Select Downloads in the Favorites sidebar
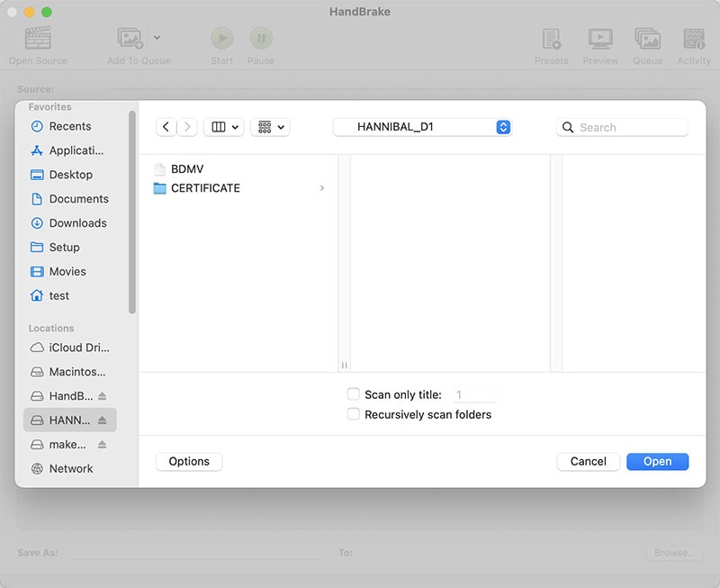The image size is (720, 588). coord(77,223)
